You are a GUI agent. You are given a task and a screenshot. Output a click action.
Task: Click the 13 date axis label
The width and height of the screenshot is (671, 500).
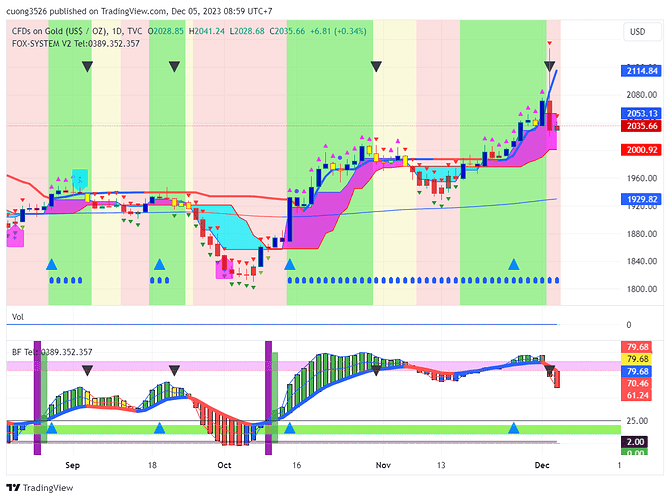tap(441, 465)
